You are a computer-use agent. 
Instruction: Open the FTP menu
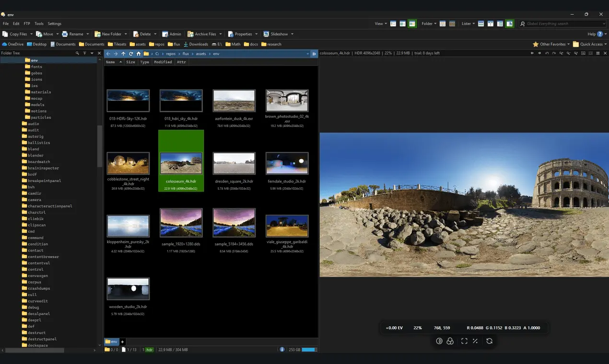coord(27,23)
